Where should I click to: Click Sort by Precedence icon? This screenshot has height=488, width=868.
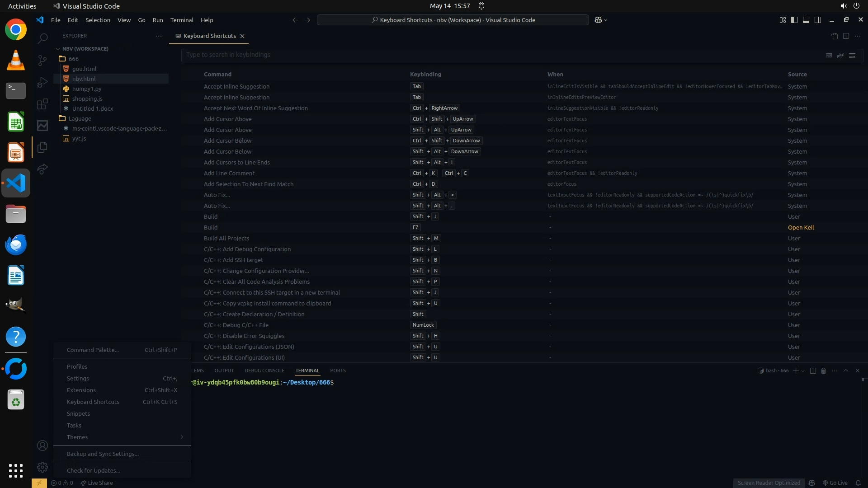click(840, 55)
